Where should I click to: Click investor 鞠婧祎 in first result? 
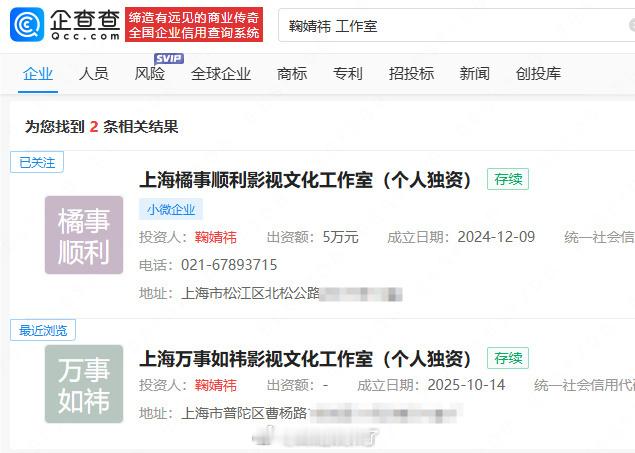coord(215,237)
